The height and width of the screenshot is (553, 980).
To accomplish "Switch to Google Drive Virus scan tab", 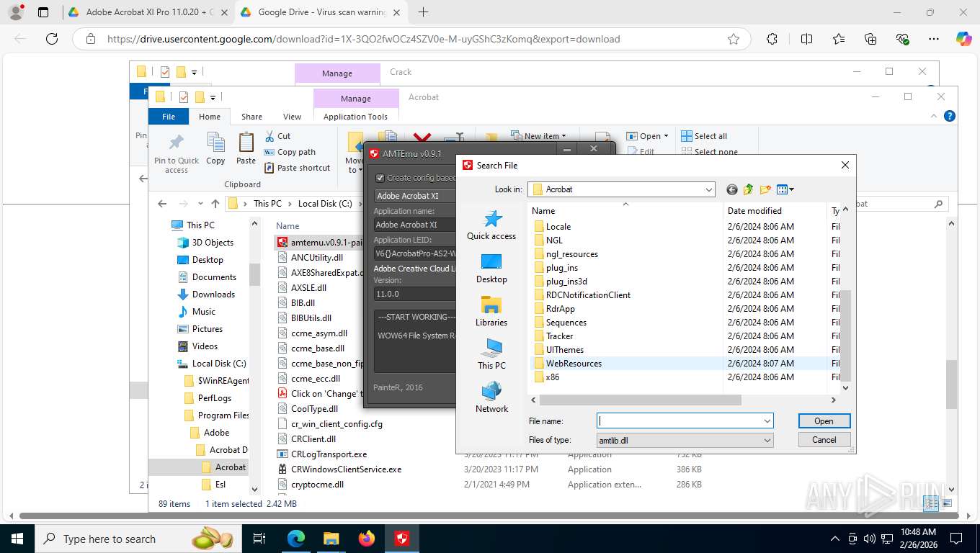I will (x=322, y=12).
